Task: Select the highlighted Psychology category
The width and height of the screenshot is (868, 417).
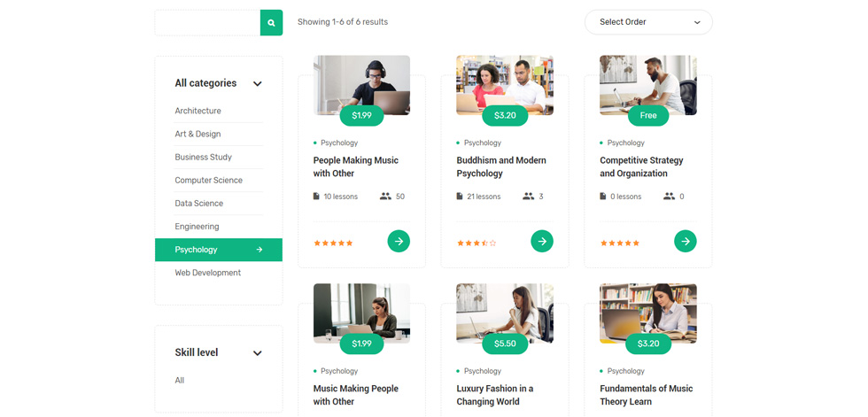Action: tap(219, 250)
